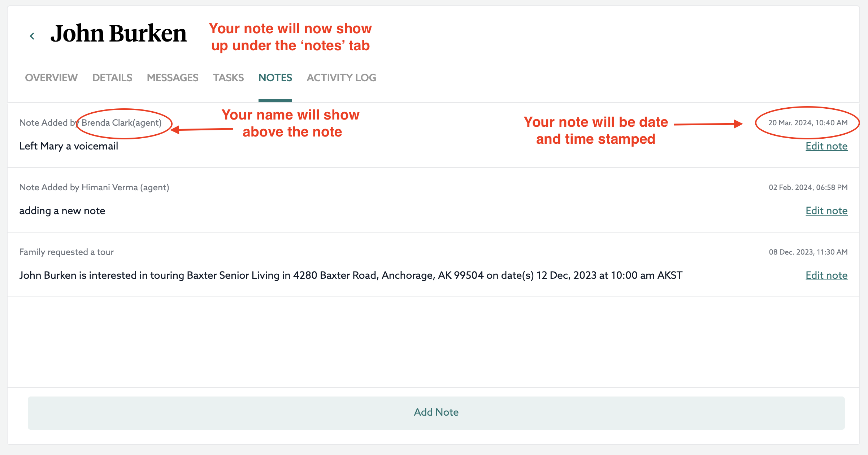Click the 'Family requested a tour' label
Screen dimensions: 868x455
click(x=66, y=252)
